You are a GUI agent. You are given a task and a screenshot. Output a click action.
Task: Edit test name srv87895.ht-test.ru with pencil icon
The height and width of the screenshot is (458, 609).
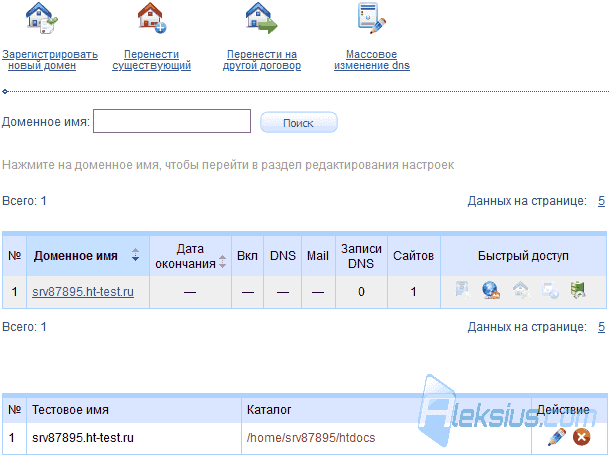tap(557, 437)
